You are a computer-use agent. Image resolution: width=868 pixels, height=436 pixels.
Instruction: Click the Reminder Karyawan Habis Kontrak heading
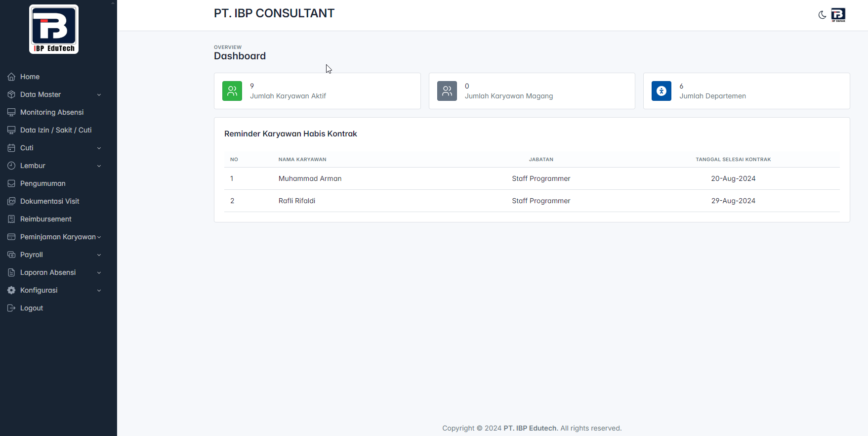pyautogui.click(x=290, y=133)
